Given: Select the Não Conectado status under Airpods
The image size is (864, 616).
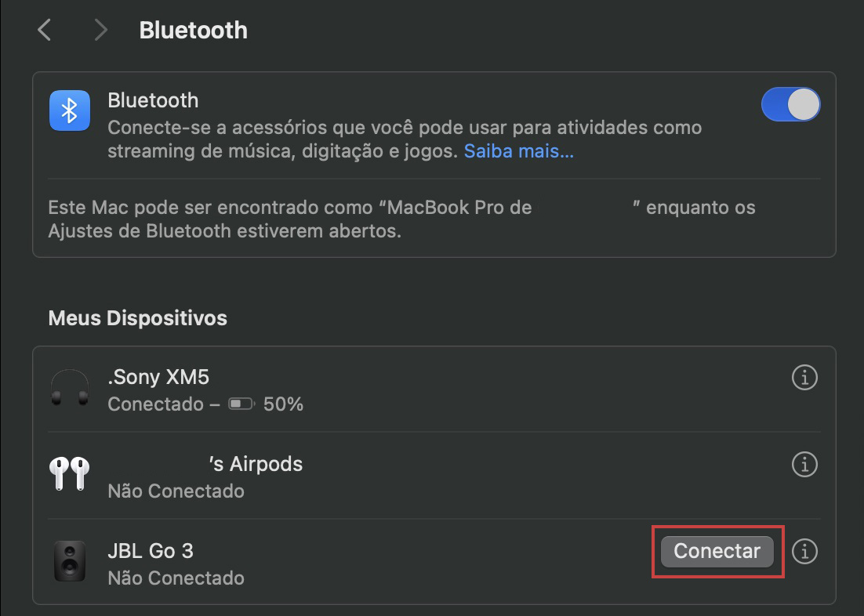Looking at the screenshot, I should tap(176, 491).
